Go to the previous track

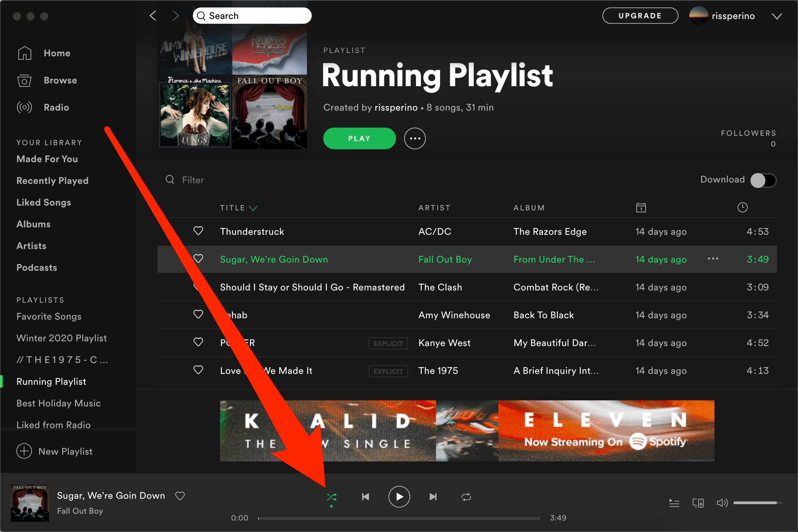point(365,497)
